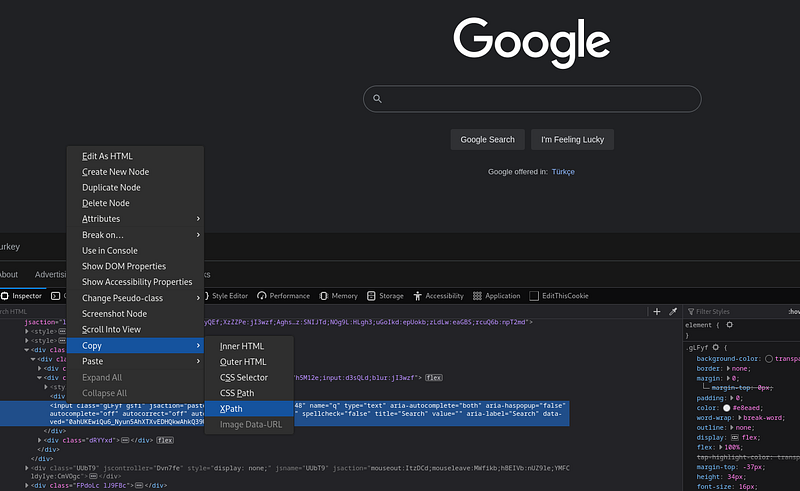This screenshot has width=800, height=491.
Task: Open the Storage panel
Action: (385, 296)
